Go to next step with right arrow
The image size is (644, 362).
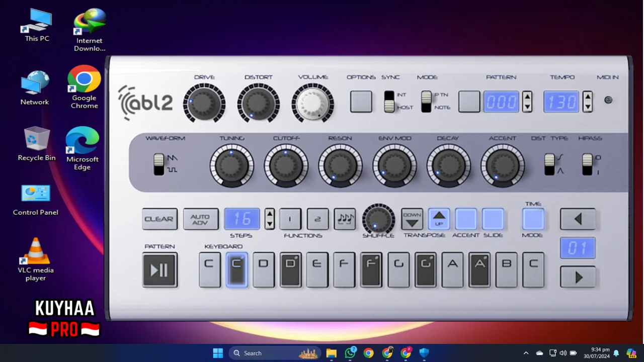pos(578,277)
